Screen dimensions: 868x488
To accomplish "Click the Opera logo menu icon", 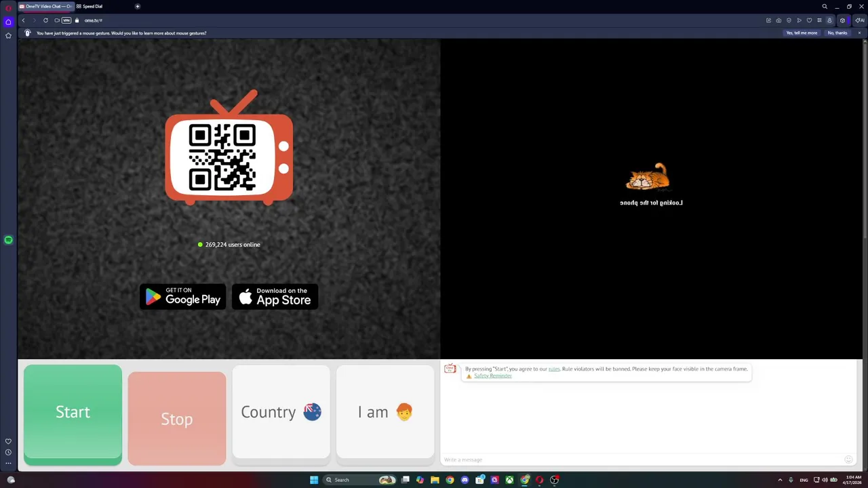I will (x=8, y=7).
